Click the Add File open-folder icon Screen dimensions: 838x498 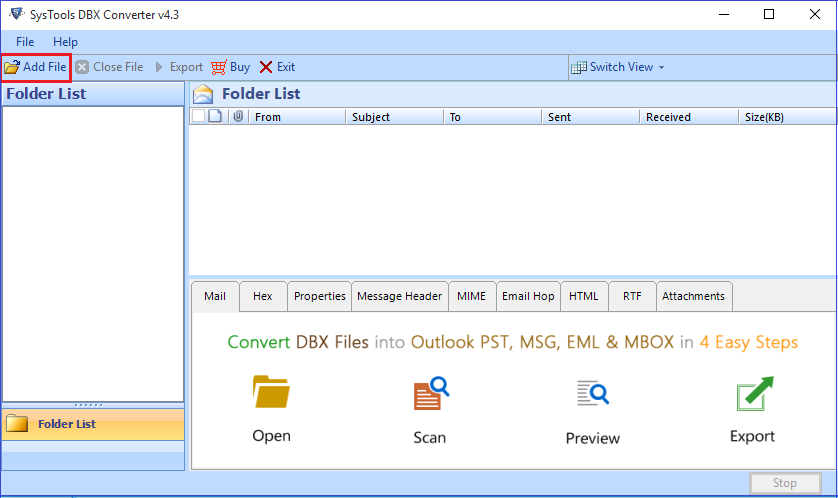pos(12,67)
